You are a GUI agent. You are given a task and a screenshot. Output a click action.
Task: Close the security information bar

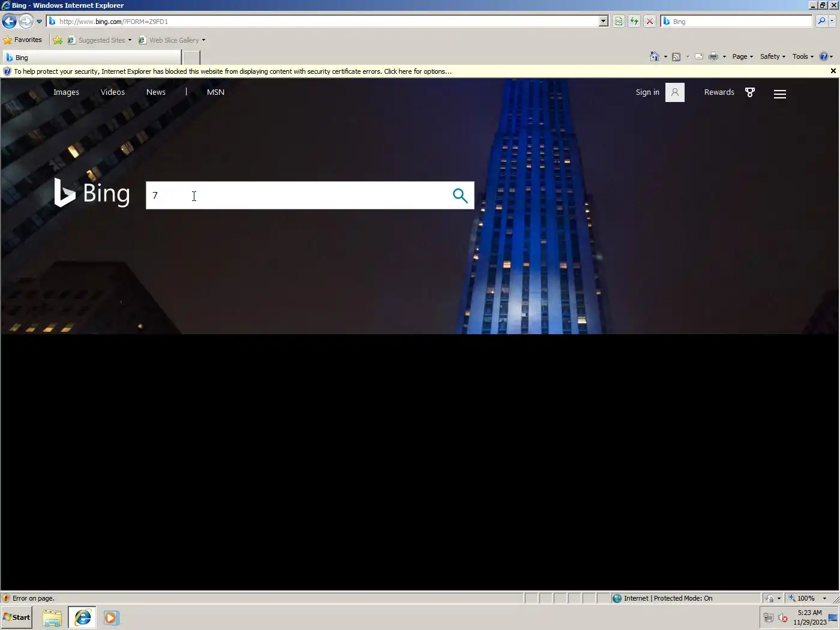(833, 71)
